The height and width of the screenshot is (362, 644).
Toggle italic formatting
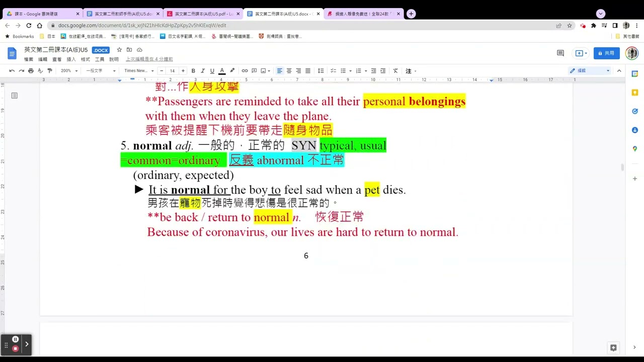click(203, 71)
